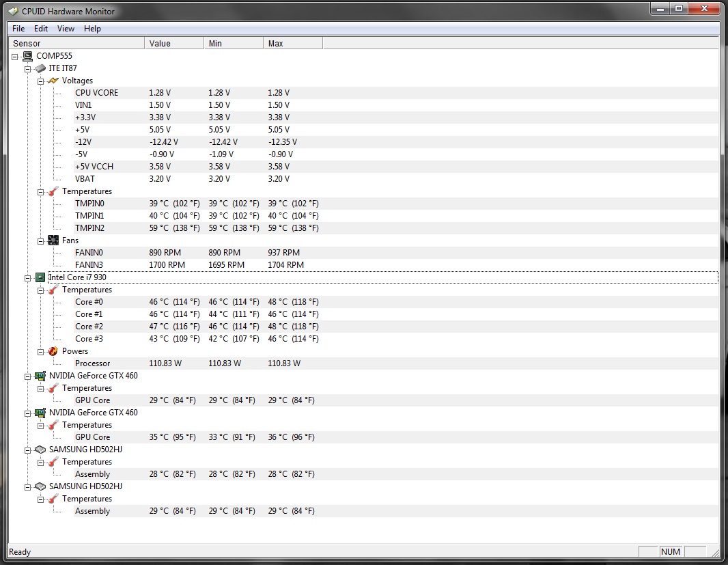Select the FANIN0 fan row
This screenshot has width=728, height=565.
pyautogui.click(x=396, y=253)
